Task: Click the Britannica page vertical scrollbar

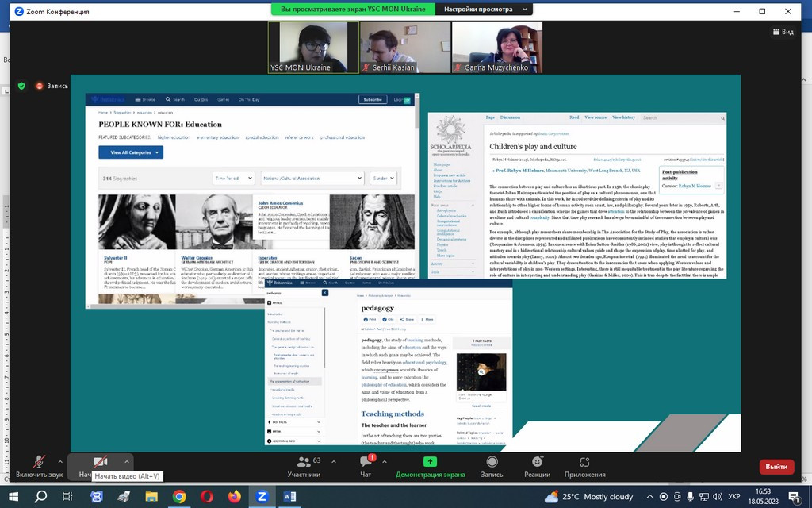Action: 417,114
